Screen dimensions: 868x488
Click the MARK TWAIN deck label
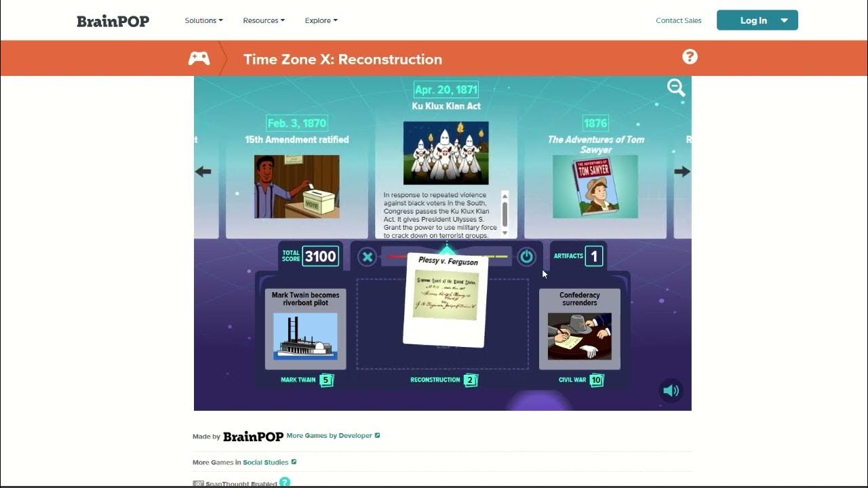click(298, 380)
